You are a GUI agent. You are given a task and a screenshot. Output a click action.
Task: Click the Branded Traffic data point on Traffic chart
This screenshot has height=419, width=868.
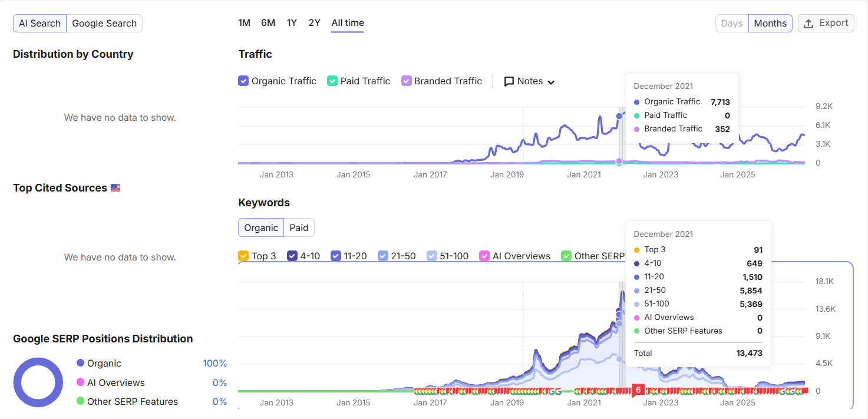[619, 161]
